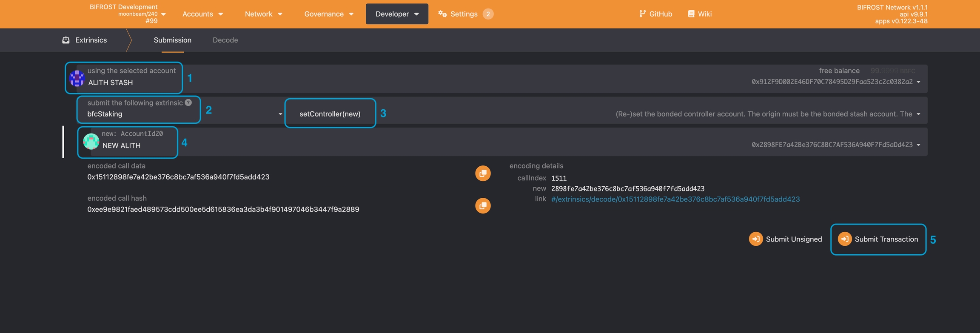
Task: Expand the new AccountId20 address dropdown
Action: click(918, 145)
